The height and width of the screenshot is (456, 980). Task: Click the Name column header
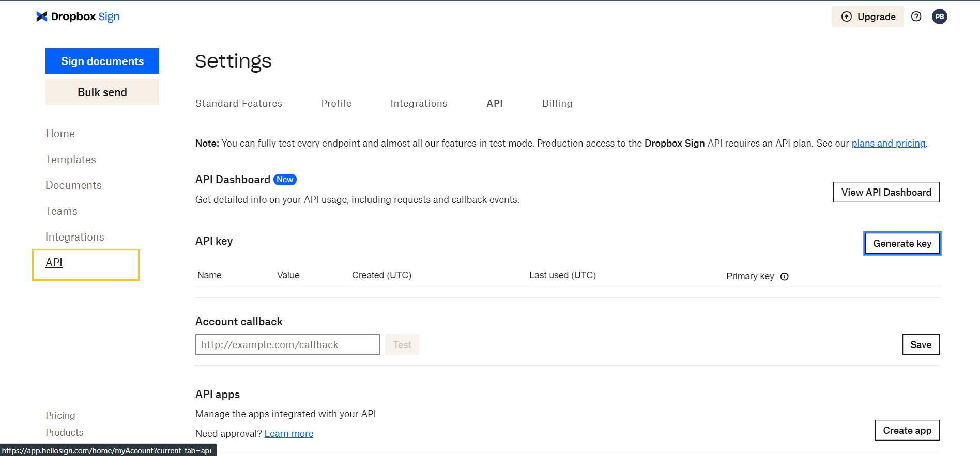(209, 275)
